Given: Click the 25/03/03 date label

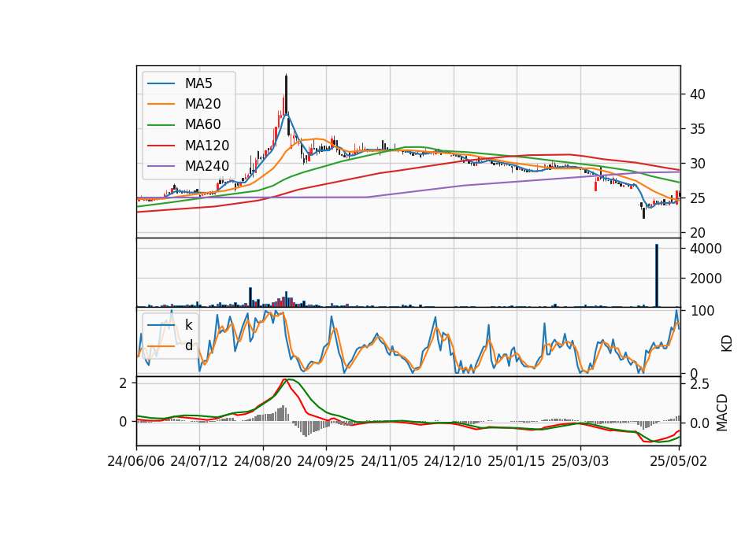Looking at the screenshot, I should point(580,461).
